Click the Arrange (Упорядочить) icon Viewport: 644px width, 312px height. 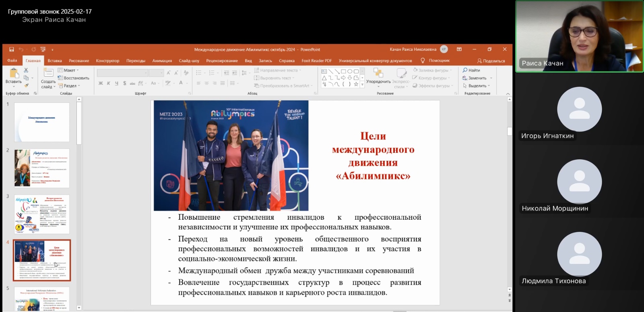[x=378, y=73]
